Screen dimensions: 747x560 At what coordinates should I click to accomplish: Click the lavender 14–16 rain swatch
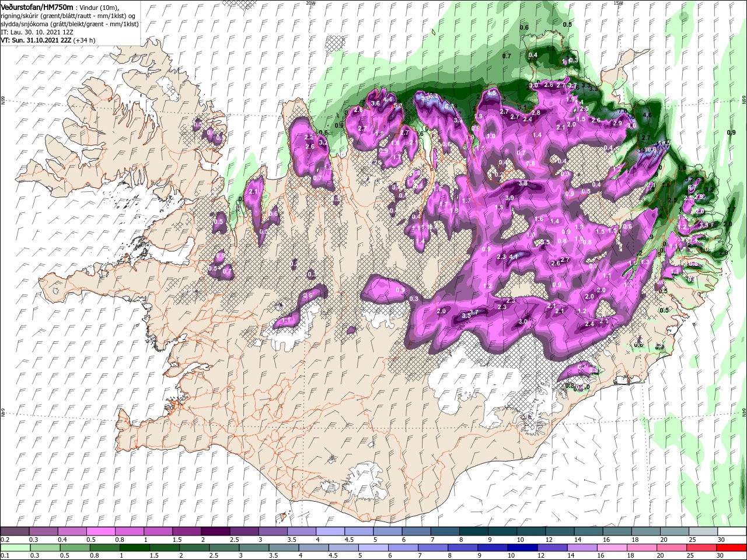581,548
